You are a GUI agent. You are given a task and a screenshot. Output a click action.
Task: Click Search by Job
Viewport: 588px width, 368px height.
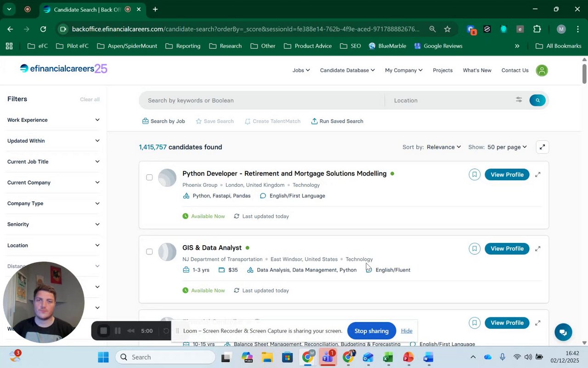tap(164, 121)
